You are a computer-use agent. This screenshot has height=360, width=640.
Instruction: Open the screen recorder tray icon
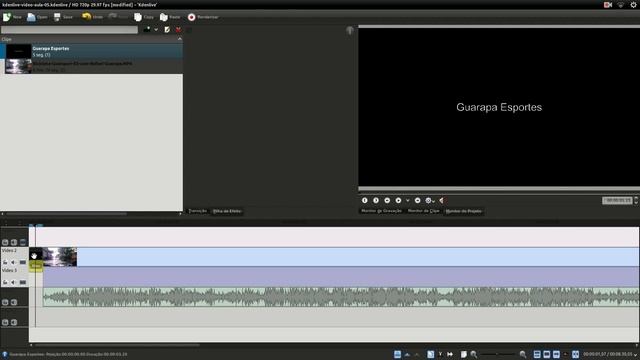608,4
